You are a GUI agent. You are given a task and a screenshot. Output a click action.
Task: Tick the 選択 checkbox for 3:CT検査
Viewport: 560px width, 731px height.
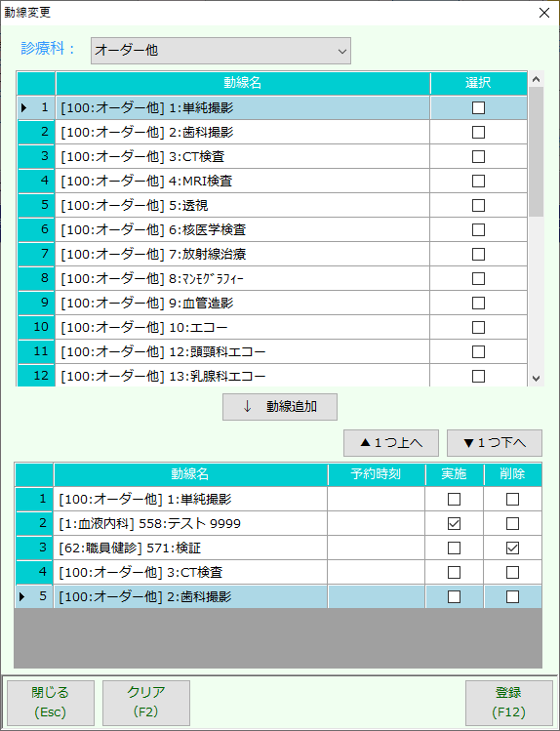coord(478,156)
